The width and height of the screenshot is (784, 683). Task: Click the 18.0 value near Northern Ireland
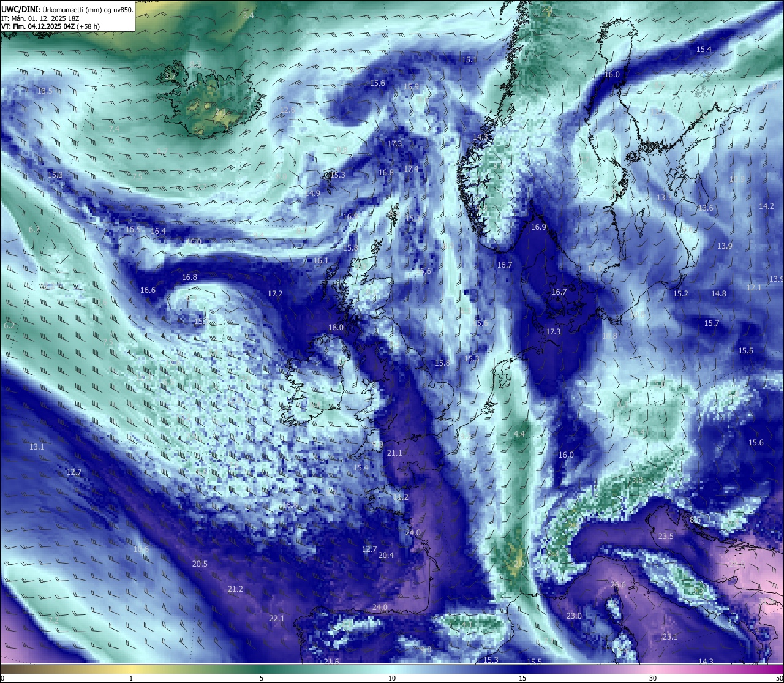(x=336, y=328)
